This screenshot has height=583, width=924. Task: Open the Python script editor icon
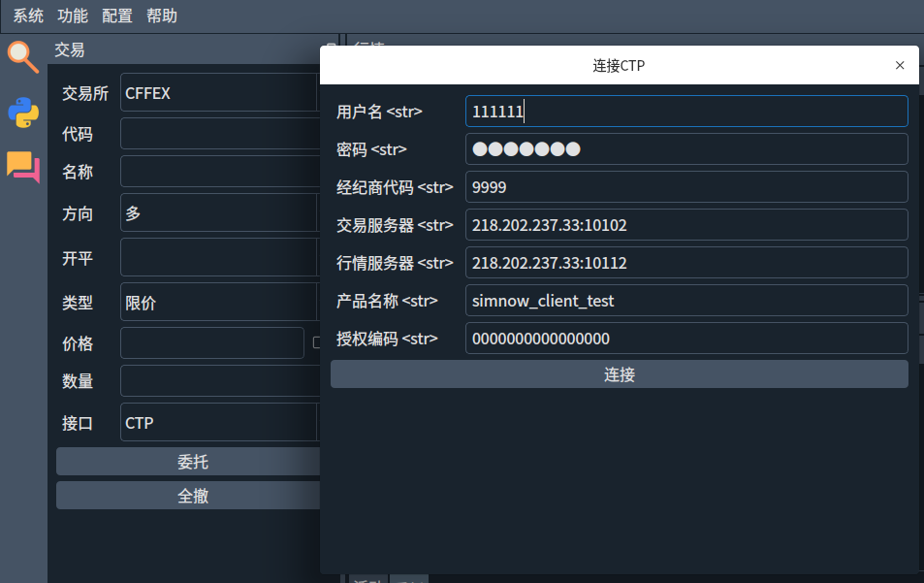coord(22,113)
